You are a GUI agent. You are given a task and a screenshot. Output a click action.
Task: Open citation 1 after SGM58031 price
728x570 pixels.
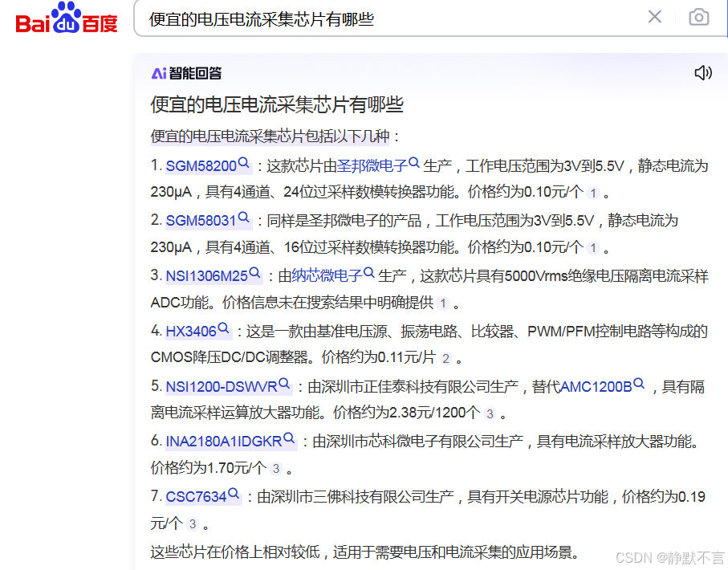(x=593, y=248)
